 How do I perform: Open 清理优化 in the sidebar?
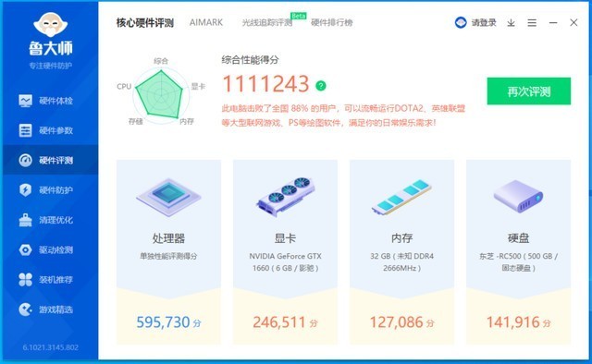(x=50, y=220)
